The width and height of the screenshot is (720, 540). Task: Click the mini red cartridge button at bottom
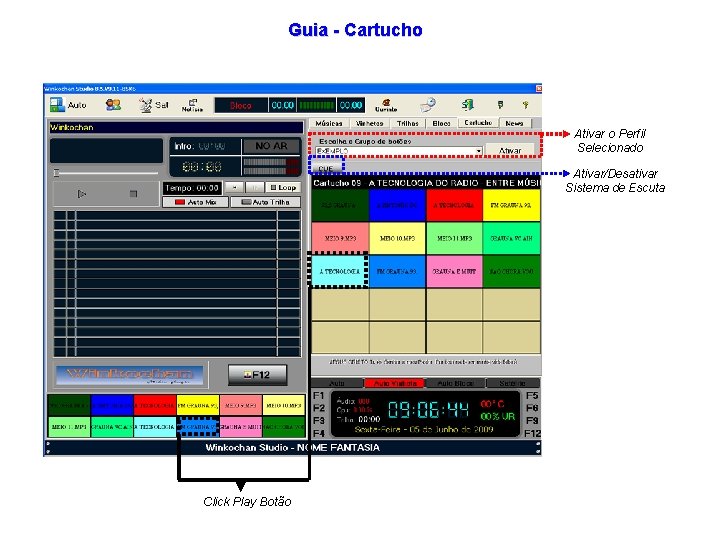tap(155, 405)
